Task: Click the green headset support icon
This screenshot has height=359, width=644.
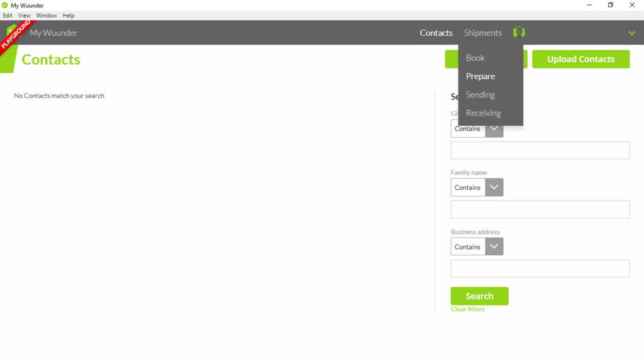Action: (x=519, y=32)
